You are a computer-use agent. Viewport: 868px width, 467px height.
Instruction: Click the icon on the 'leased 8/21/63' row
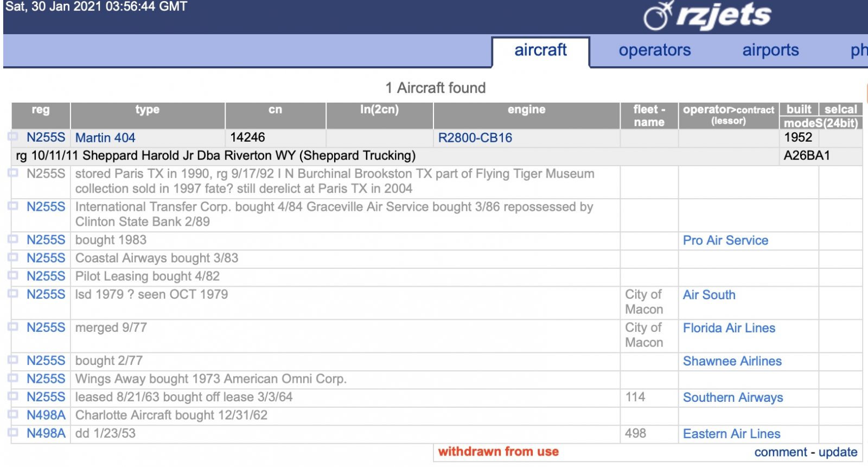click(13, 396)
